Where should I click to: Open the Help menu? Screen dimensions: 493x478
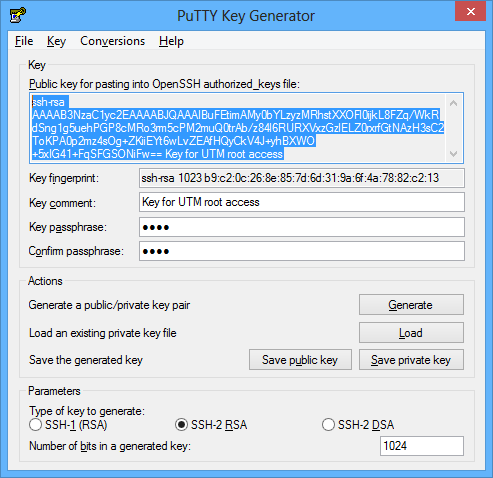click(171, 41)
